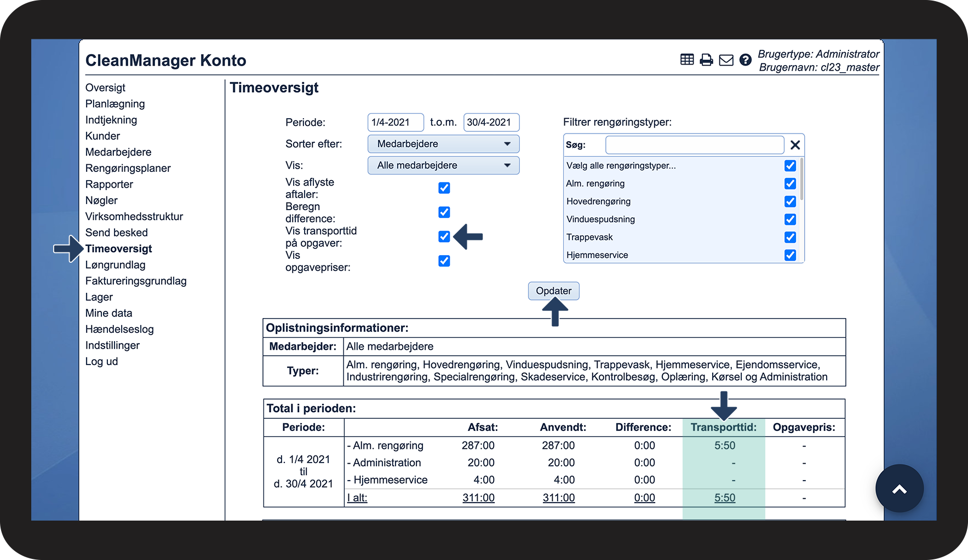Open Lager in the sidebar menu
The width and height of the screenshot is (968, 560).
pos(99,297)
